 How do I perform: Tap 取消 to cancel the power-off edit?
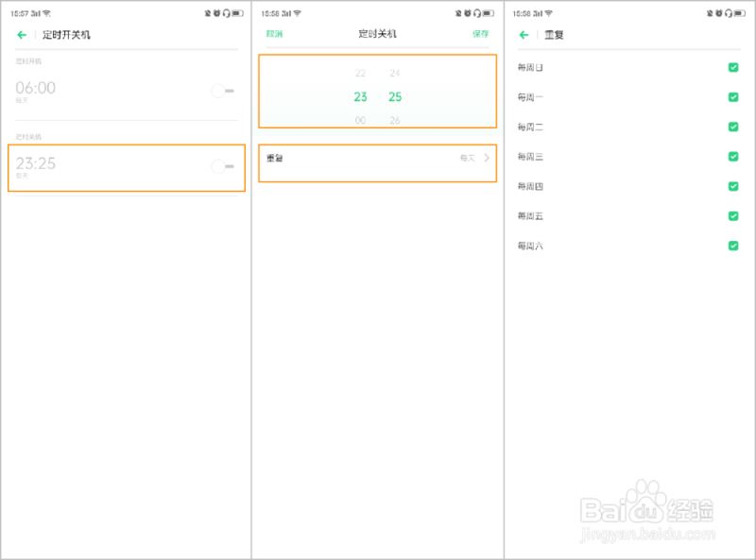tap(274, 34)
